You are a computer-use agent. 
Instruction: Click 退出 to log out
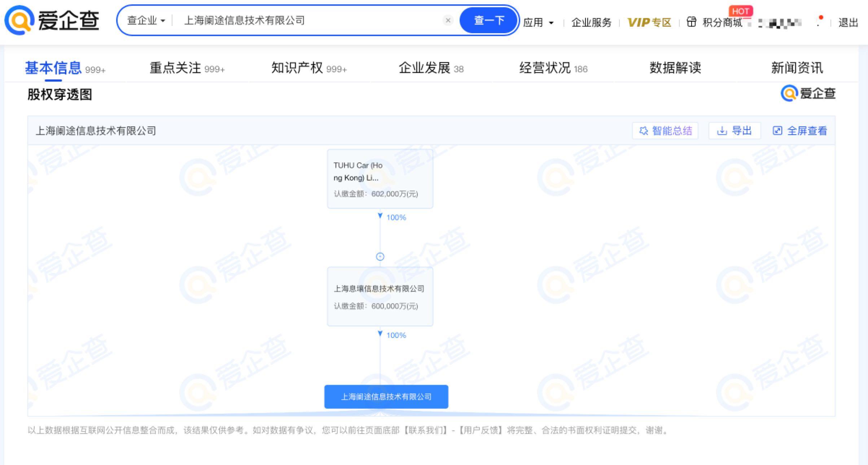(848, 22)
